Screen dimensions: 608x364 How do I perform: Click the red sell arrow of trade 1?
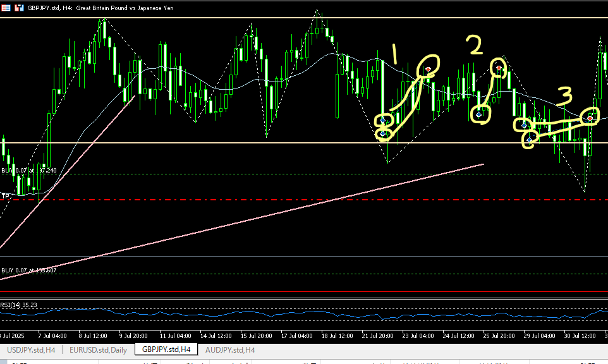tap(429, 68)
